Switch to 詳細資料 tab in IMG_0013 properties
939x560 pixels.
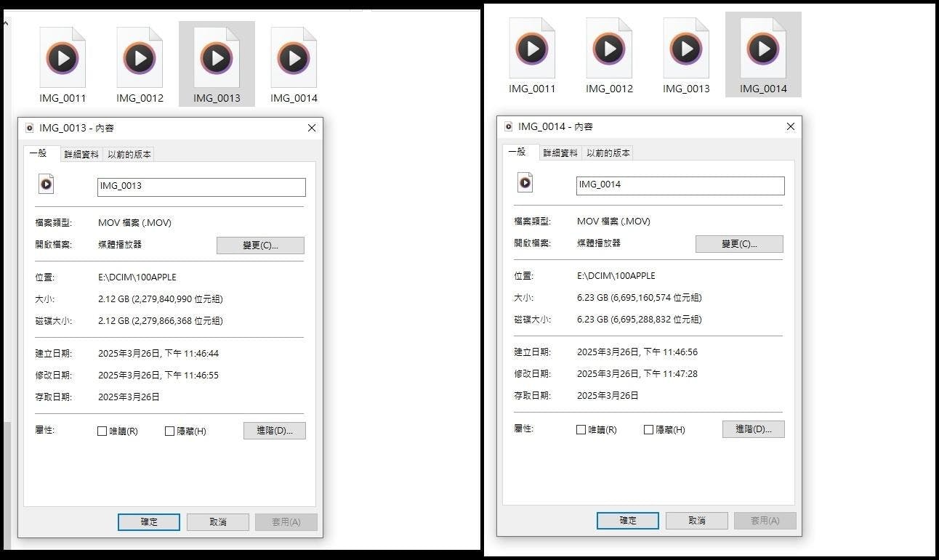81,154
